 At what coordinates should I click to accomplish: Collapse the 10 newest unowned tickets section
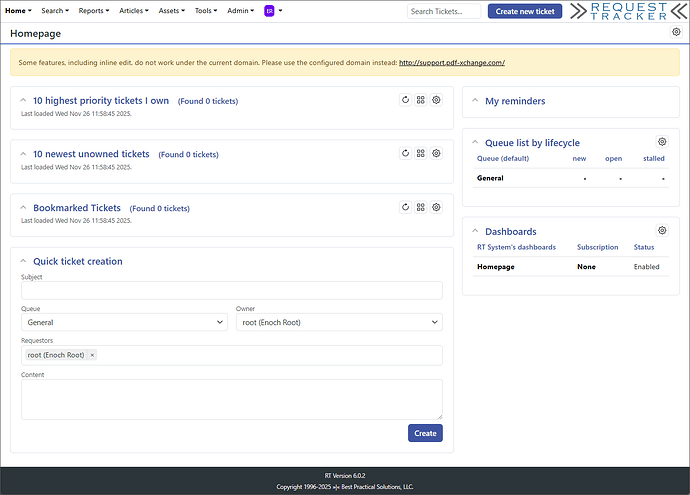pyautogui.click(x=23, y=155)
